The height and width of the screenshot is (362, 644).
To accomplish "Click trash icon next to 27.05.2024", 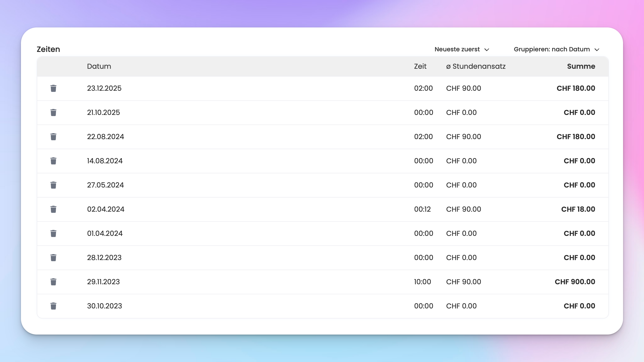I will point(53,185).
